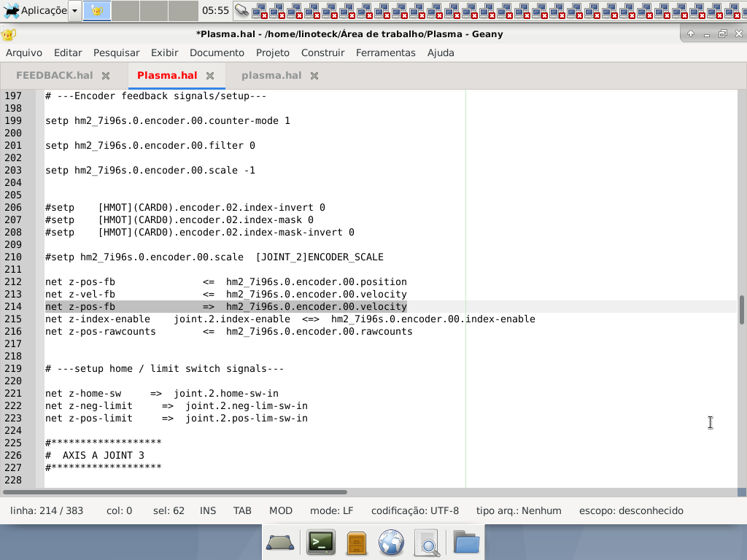Screen dimensions: 747x560
Task: Click "codificação: UTF-8" in the status bar
Action: [415, 511]
